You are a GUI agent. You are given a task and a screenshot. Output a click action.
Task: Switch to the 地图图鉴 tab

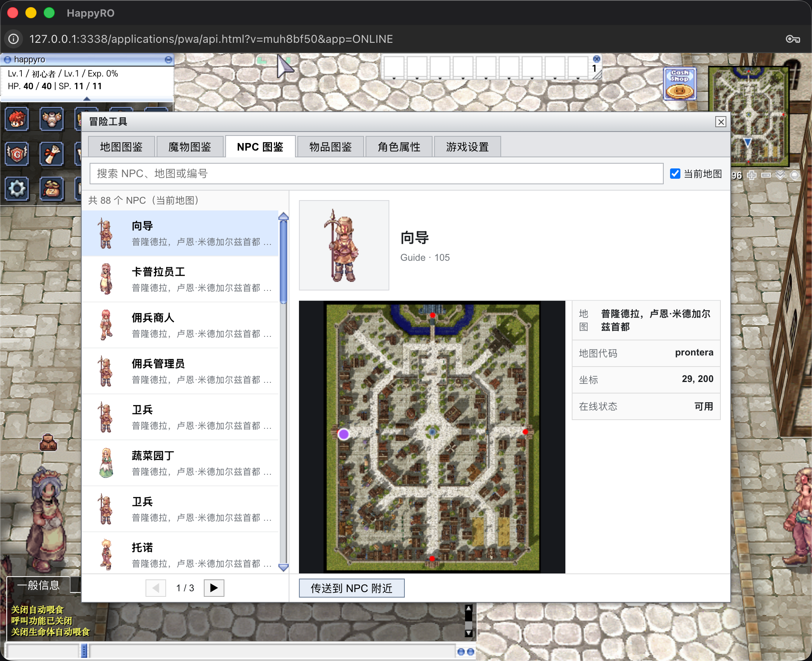[121, 147]
